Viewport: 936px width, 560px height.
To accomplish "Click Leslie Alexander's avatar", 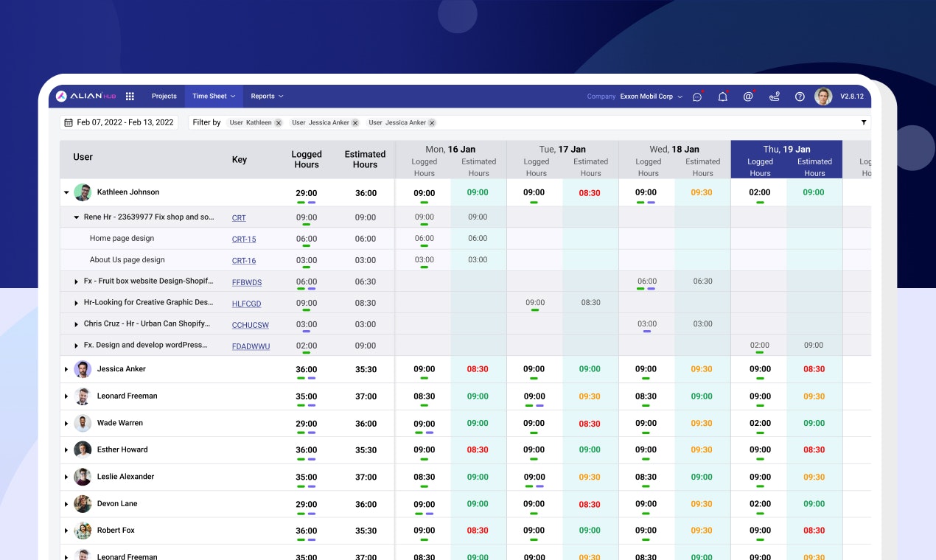I will (83, 477).
